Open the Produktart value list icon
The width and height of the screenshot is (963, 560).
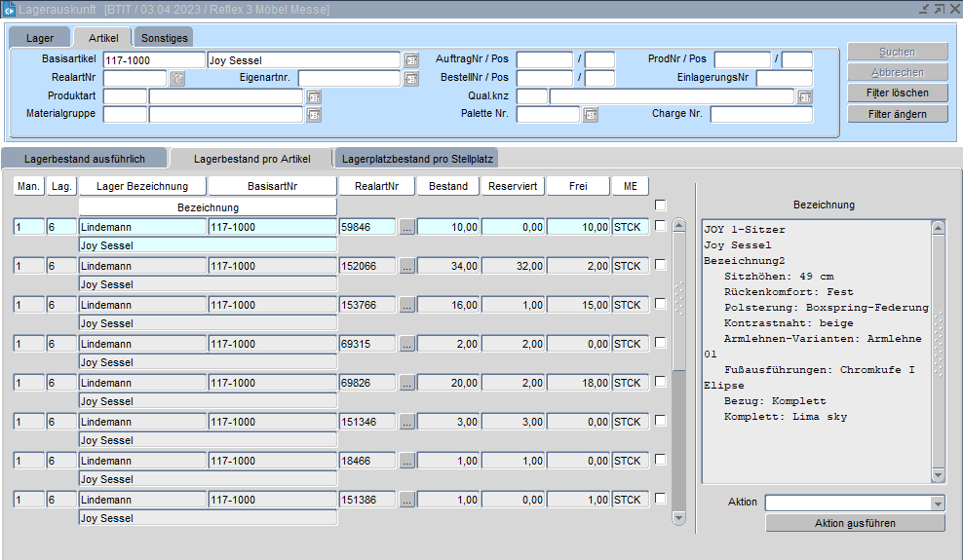313,97
